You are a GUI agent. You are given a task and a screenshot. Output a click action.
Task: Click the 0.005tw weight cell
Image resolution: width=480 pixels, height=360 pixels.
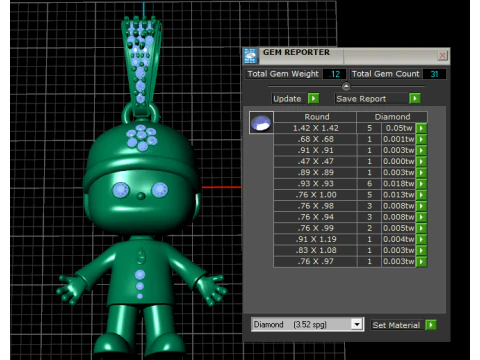click(399, 228)
